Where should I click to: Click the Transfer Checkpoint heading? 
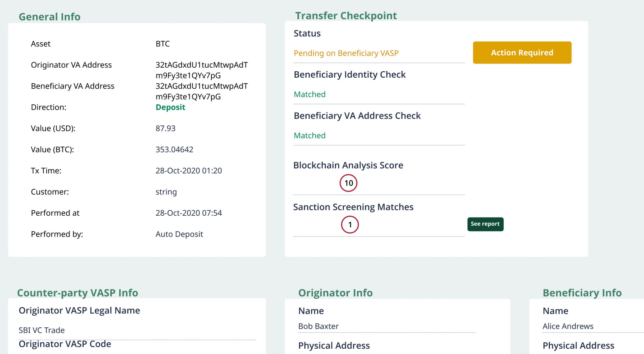click(x=346, y=15)
